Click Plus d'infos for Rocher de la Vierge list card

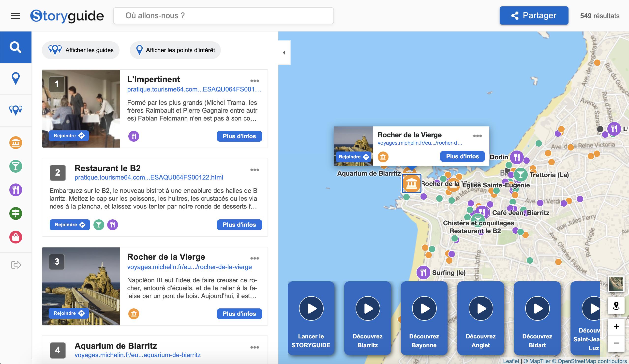(239, 314)
